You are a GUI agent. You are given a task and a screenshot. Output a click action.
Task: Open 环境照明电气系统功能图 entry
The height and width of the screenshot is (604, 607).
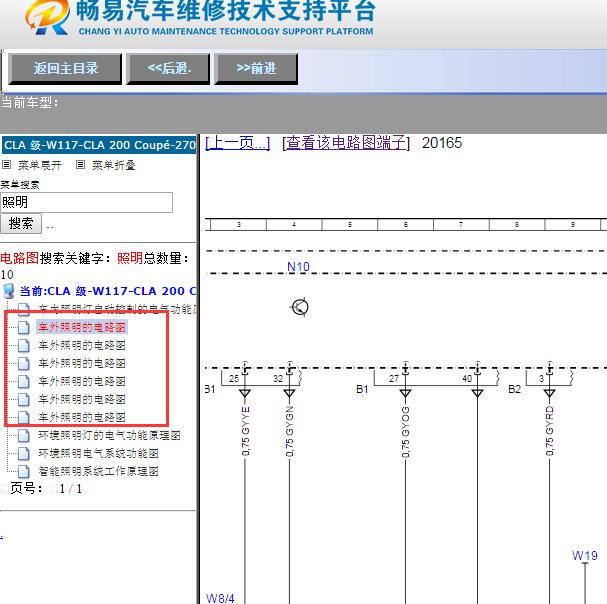(98, 453)
